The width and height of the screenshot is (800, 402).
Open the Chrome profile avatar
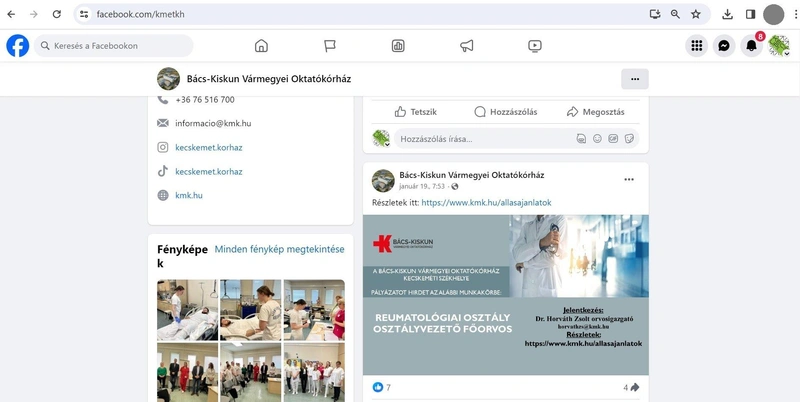point(773,14)
